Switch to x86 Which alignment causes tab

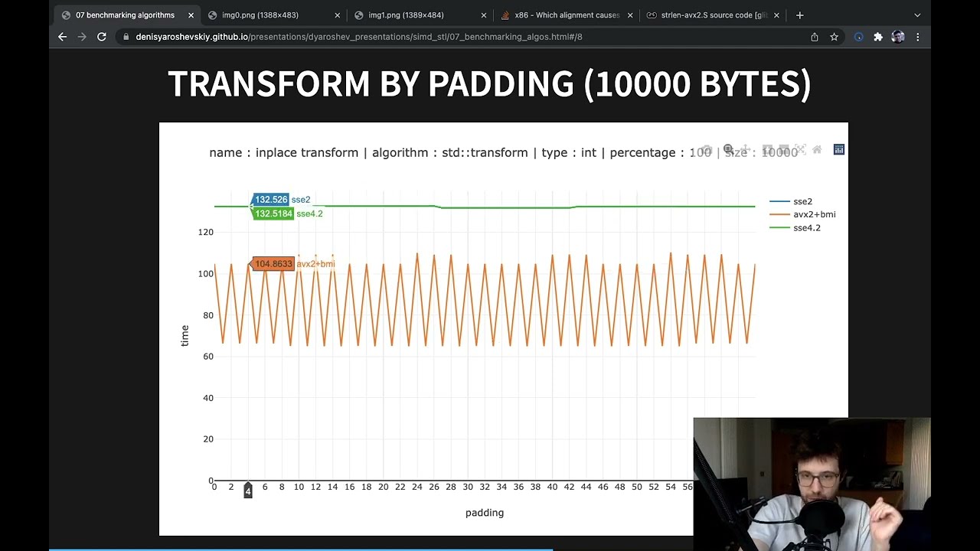click(567, 15)
